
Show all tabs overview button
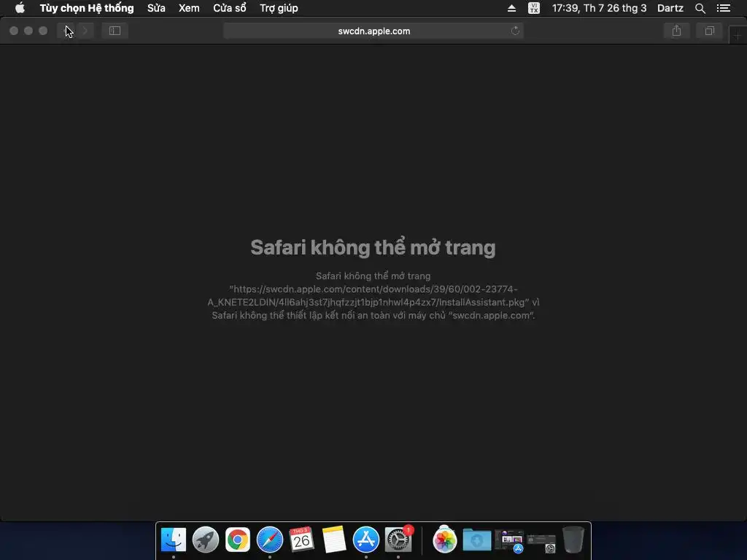709,31
